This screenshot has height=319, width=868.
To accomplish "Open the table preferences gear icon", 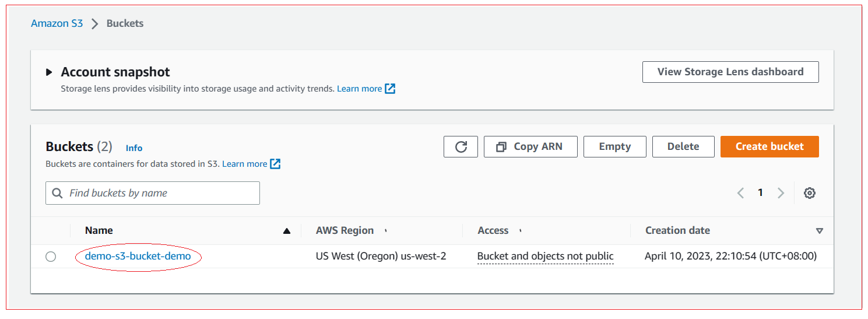I will tap(809, 193).
